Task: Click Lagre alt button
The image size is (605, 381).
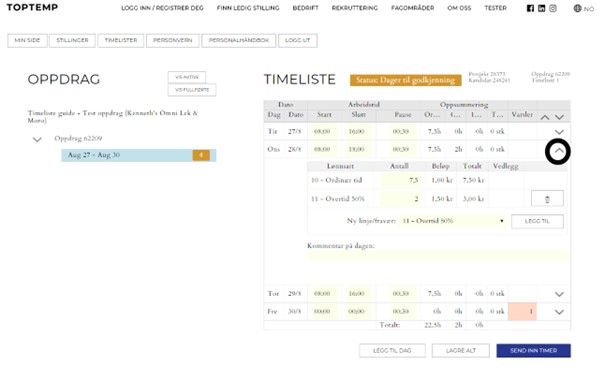Action: coord(461,351)
